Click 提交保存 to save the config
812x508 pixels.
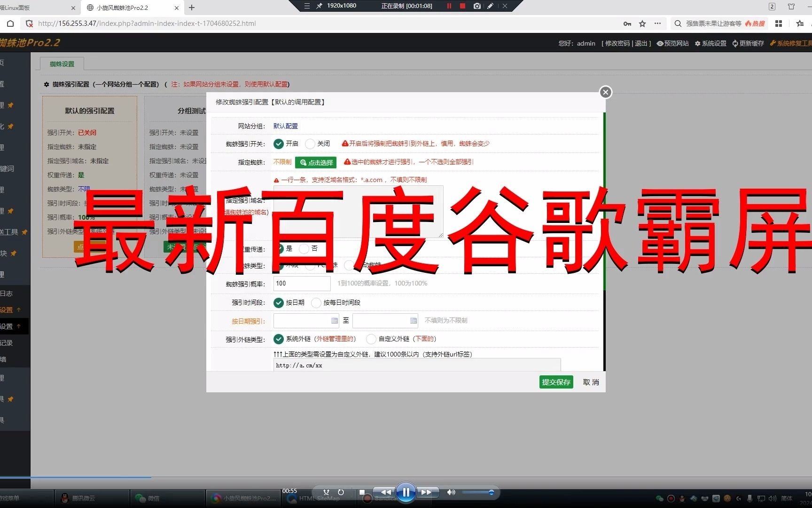coord(556,382)
